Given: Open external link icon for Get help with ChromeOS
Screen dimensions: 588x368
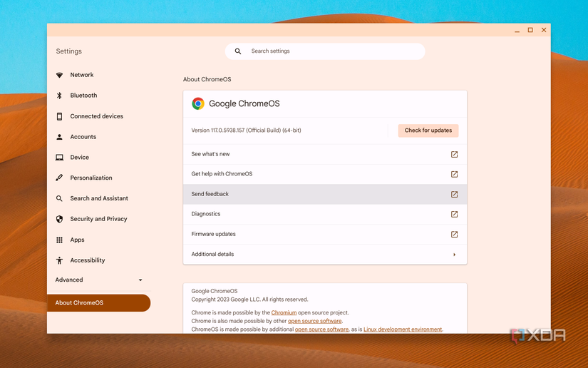Looking at the screenshot, I should tap(454, 174).
